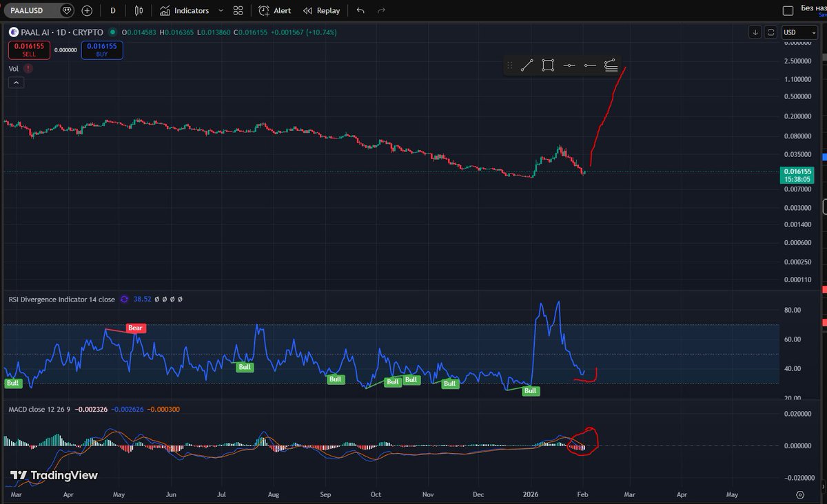Click the current price label 0.016155 on the scale
Image resolution: width=827 pixels, height=504 pixels.
[797, 171]
